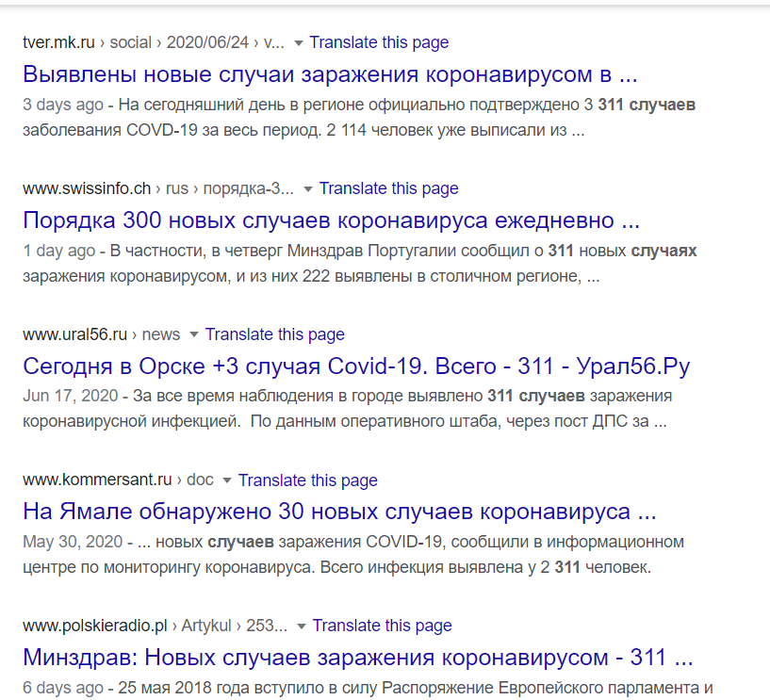The width and height of the screenshot is (770, 700).
Task: Open the 'Минздрав: Новых случаев заражения' result
Action: point(358,658)
